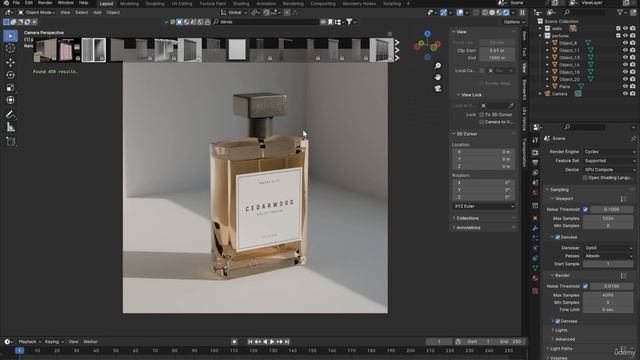This screenshot has height=360, width=640.
Task: Open the Modifiers wrench tab icon
Action: pyautogui.click(x=535, y=228)
